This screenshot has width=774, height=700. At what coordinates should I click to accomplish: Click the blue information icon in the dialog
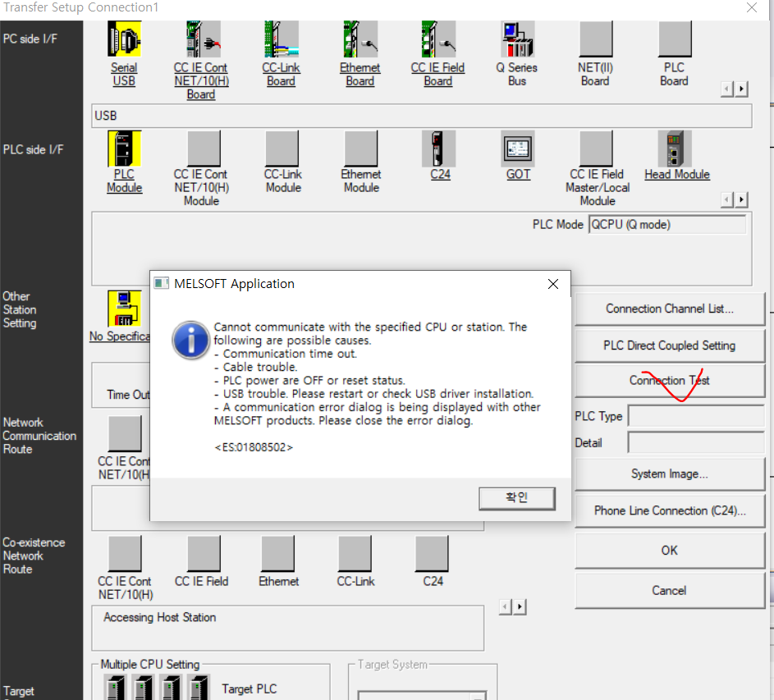coord(190,340)
